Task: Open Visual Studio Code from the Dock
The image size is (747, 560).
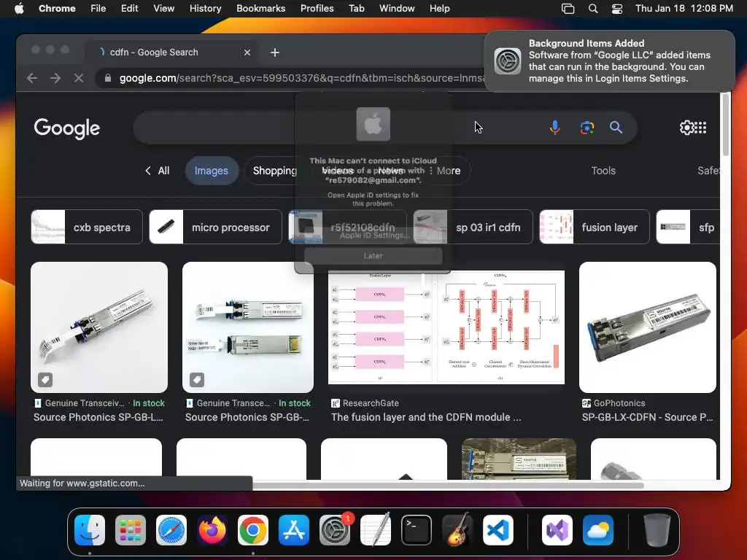Action: (498, 530)
